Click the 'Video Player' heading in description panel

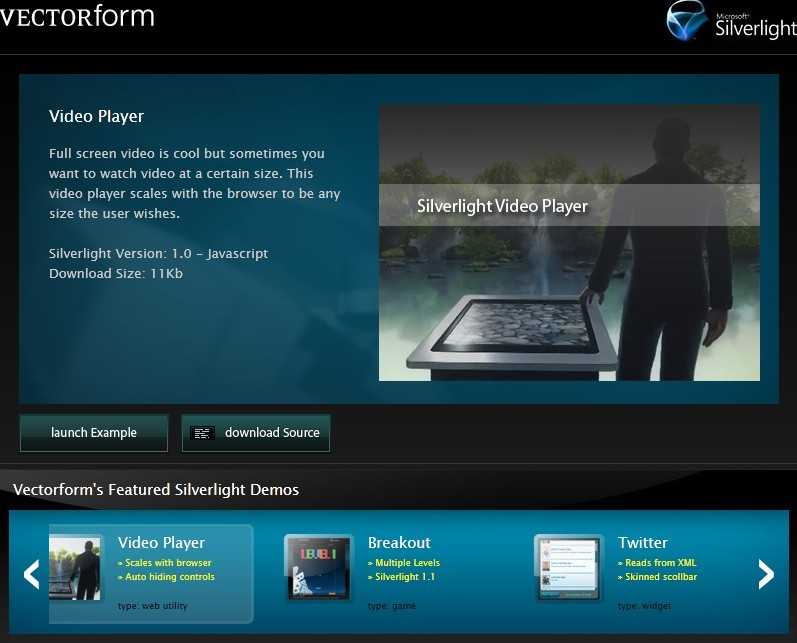pos(97,116)
